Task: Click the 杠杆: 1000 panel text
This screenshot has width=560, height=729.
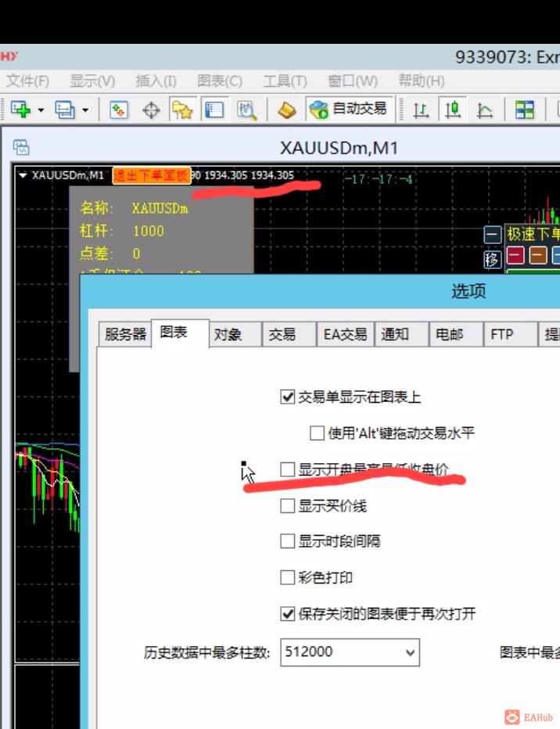Action: pyautogui.click(x=122, y=231)
